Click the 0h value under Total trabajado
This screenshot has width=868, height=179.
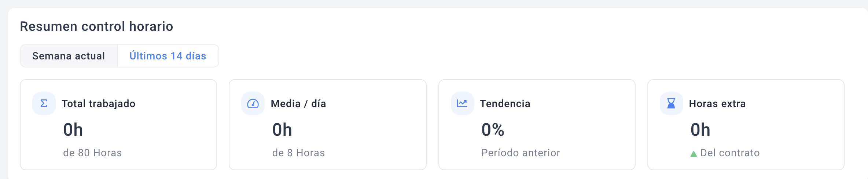tap(73, 130)
